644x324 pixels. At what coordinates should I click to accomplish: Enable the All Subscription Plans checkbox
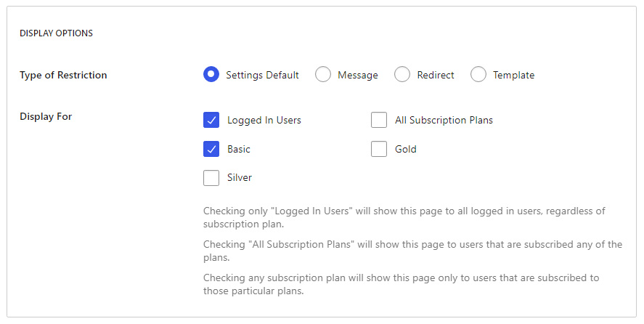(379, 120)
